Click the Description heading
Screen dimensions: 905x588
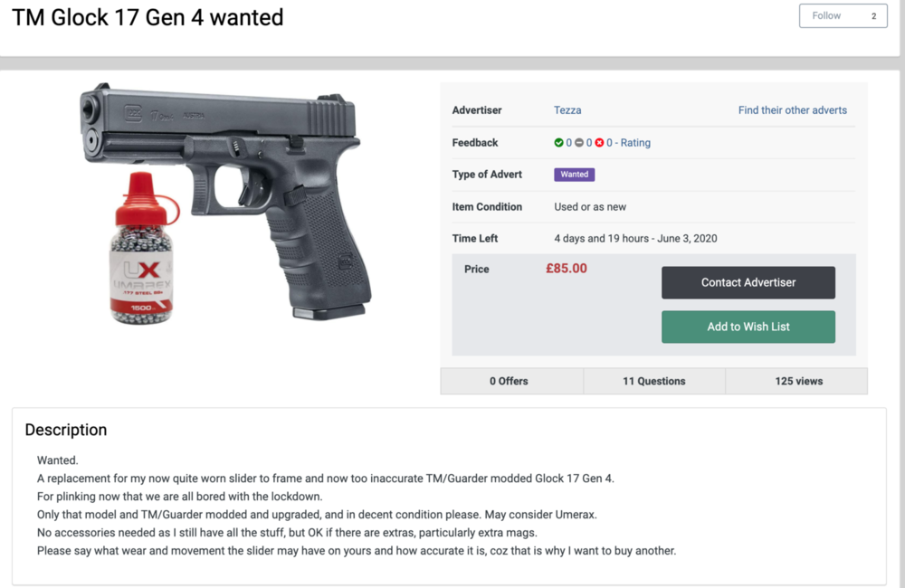click(66, 430)
